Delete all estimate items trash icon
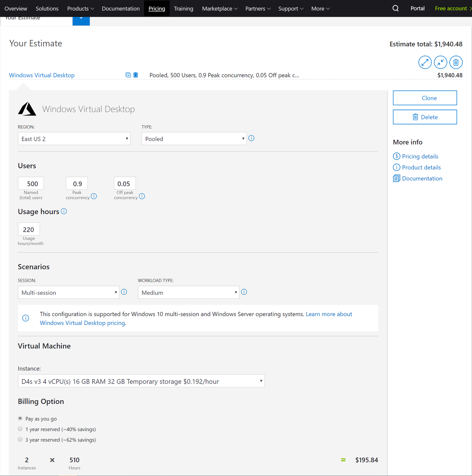472x476 pixels. (x=456, y=62)
